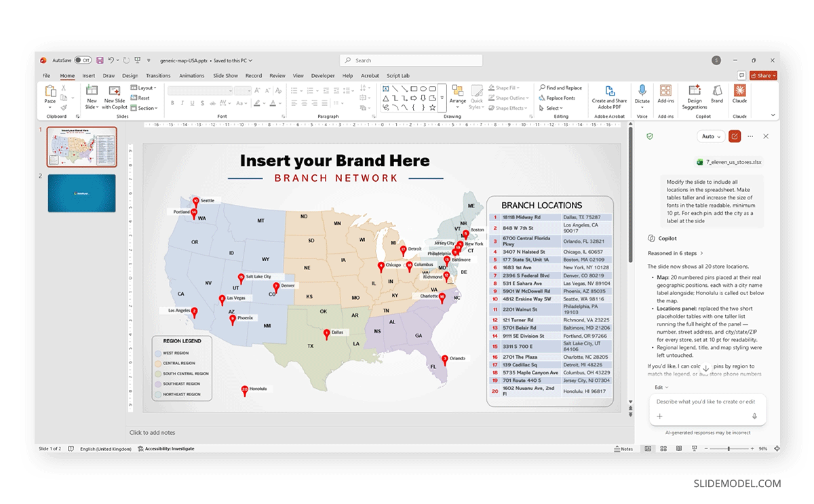This screenshot has width=814, height=504.
Task: Switch to Slide Sorter view in status bar
Action: [662, 448]
